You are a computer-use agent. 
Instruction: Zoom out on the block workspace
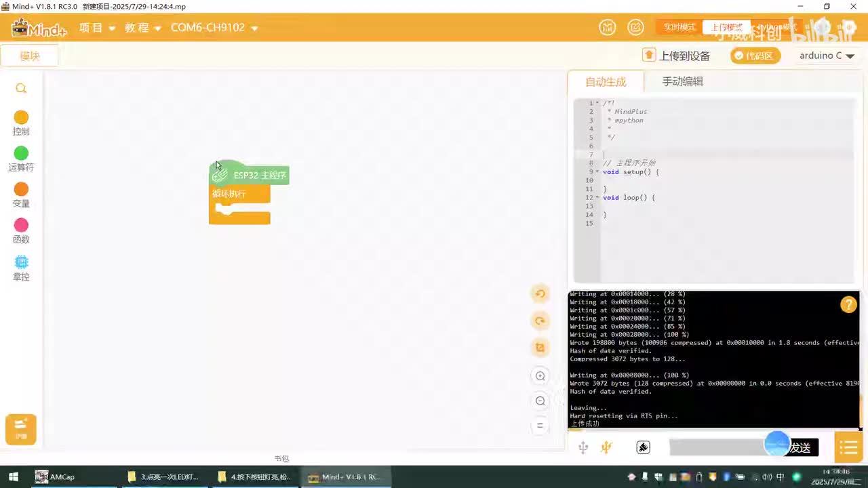coord(540,401)
